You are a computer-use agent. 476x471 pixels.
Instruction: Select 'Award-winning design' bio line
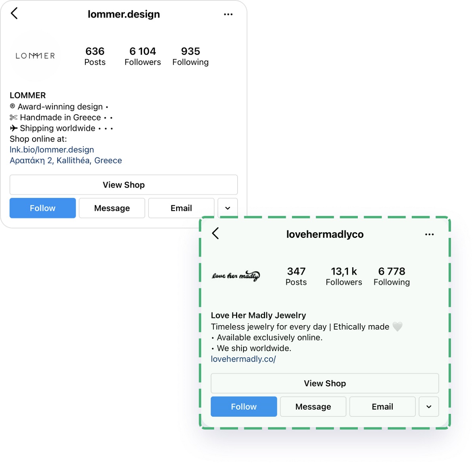pos(59,107)
